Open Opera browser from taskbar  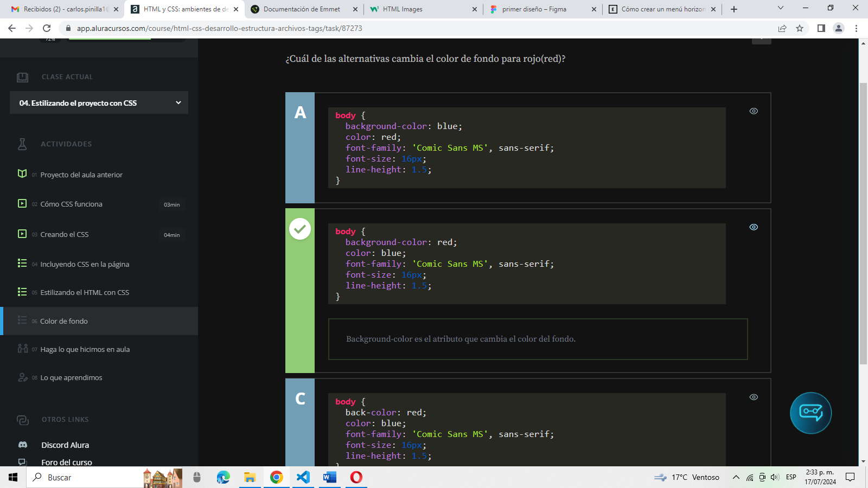pos(356,477)
